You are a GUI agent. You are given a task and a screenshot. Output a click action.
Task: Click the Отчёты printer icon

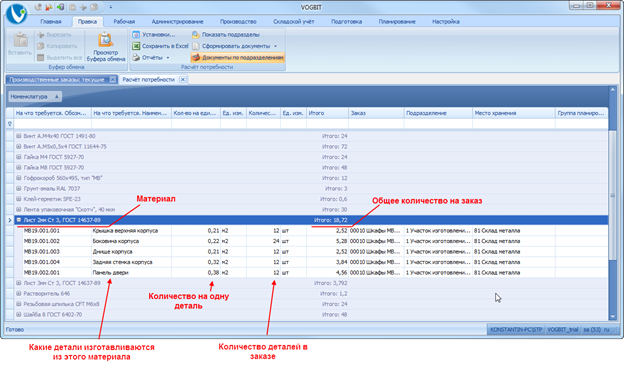[x=136, y=58]
